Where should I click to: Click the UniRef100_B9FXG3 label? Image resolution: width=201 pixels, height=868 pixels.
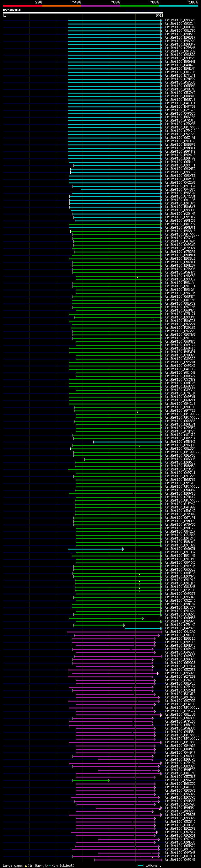tap(180, 141)
